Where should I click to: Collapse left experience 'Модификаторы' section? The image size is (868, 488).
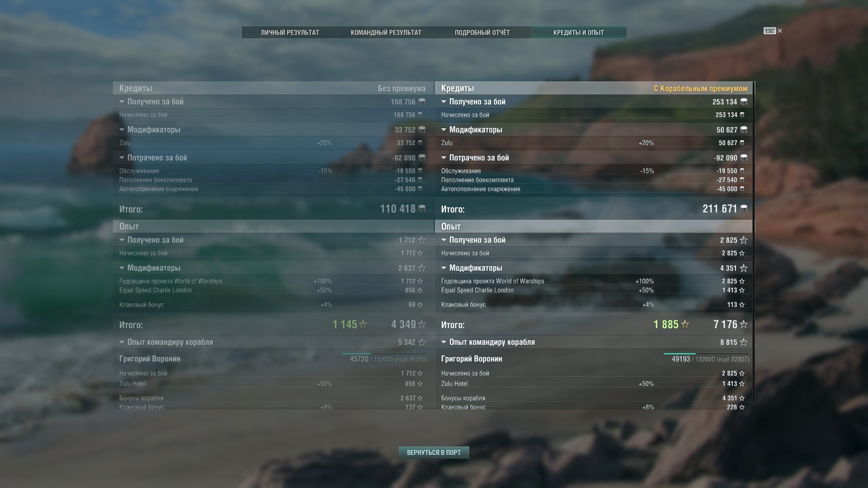(x=122, y=268)
